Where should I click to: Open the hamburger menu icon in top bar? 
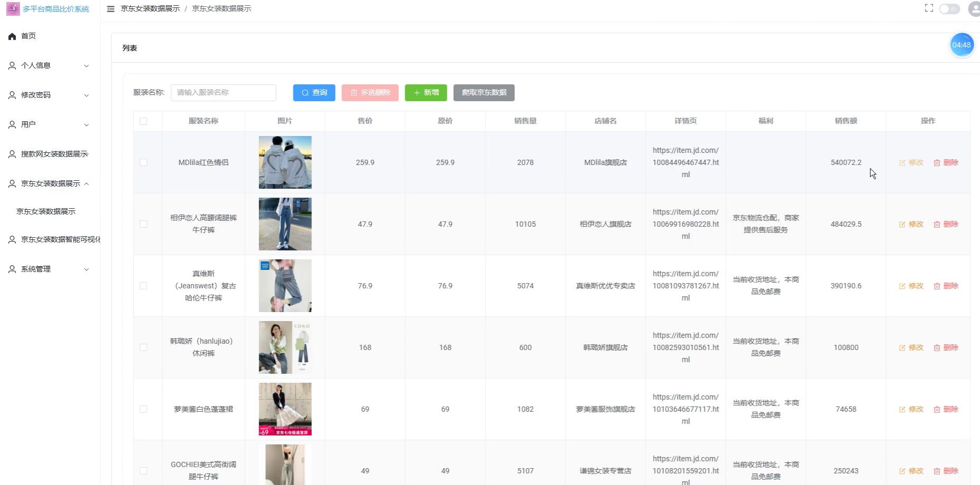pos(110,8)
